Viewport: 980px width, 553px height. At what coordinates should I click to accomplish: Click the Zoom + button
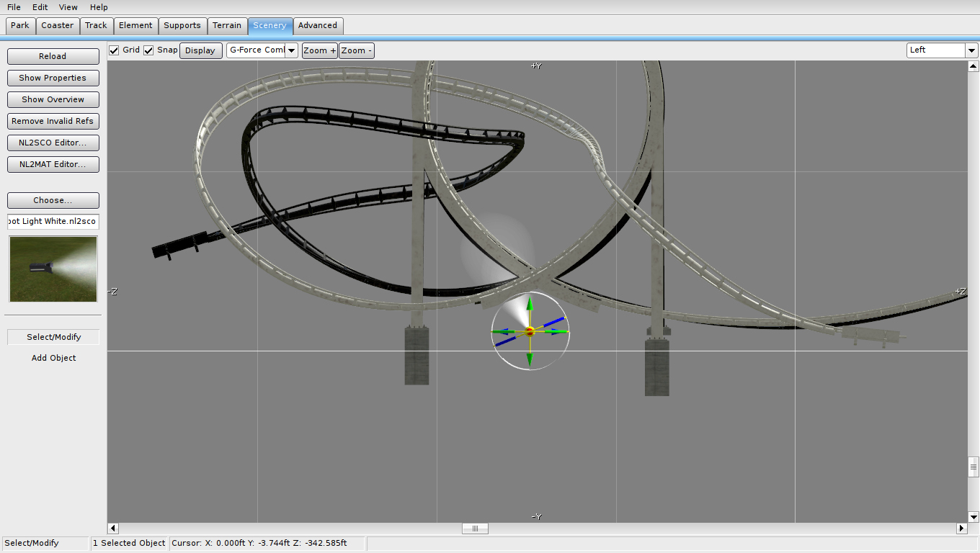pos(319,50)
